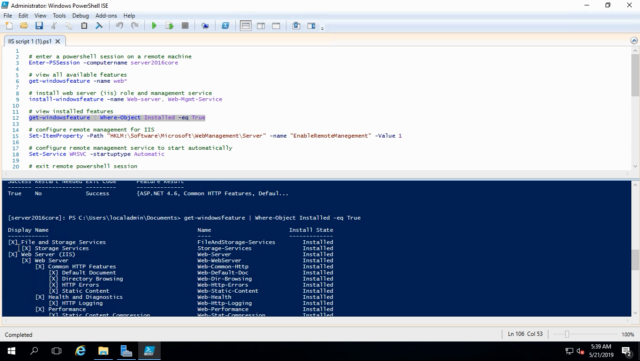This screenshot has width=640, height=361.
Task: Run the selection only
Action: (x=169, y=26)
